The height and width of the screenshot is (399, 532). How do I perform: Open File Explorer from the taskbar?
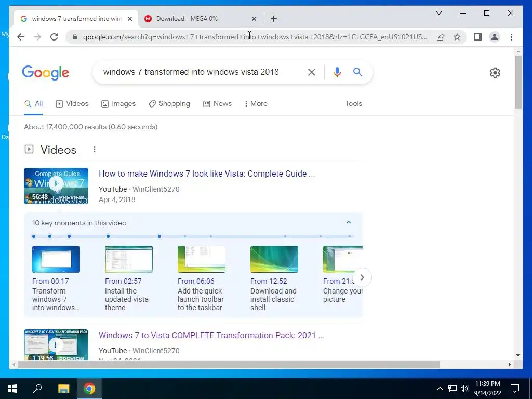pos(63,389)
